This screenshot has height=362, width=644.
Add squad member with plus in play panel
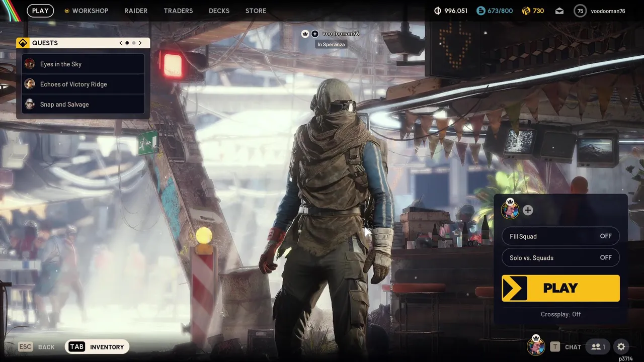coord(528,210)
